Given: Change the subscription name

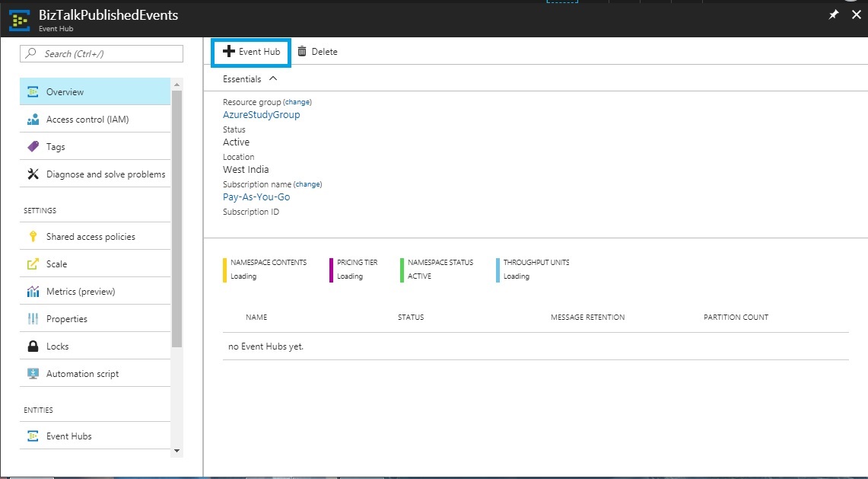Looking at the screenshot, I should tap(308, 184).
